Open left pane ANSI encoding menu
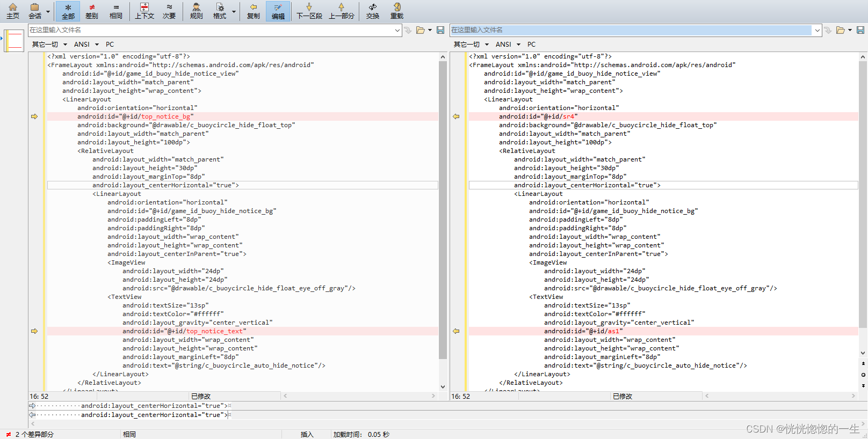Image resolution: width=868 pixels, height=439 pixels. coord(86,45)
